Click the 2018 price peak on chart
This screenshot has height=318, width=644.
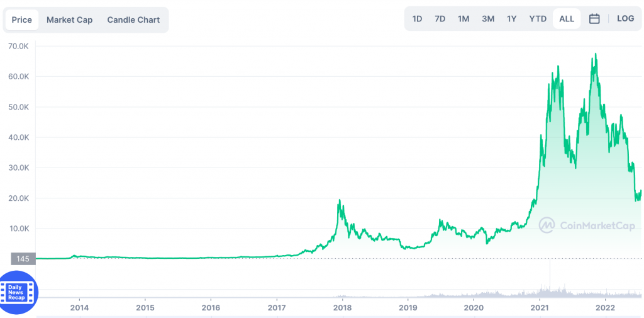click(340, 202)
